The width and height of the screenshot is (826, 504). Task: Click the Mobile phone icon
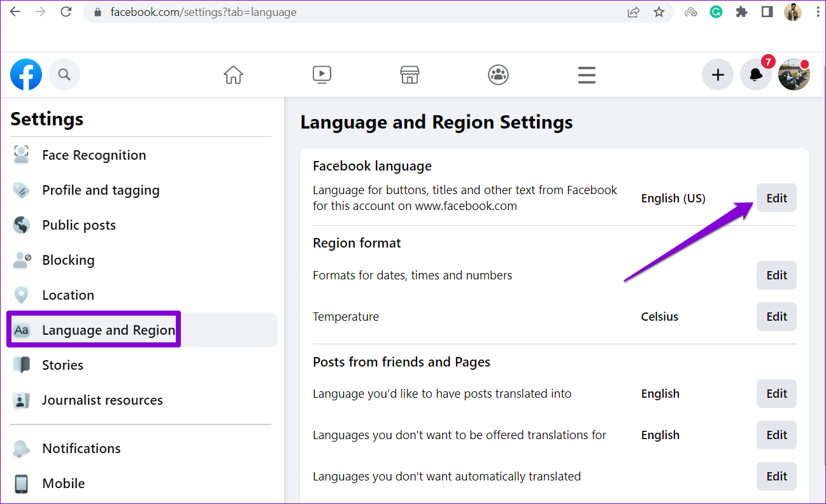[x=22, y=484]
